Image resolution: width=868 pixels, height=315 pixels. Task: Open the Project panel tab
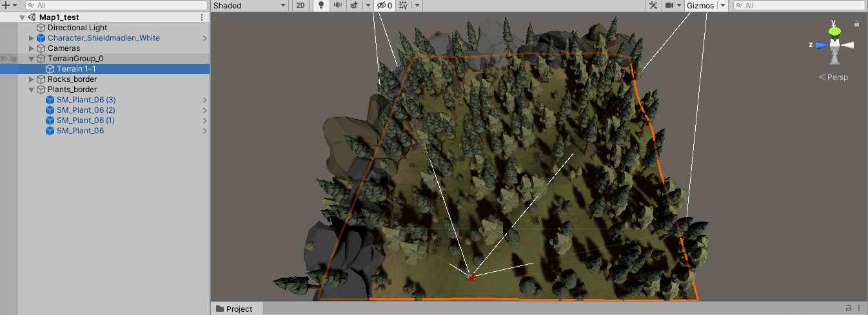tap(236, 309)
